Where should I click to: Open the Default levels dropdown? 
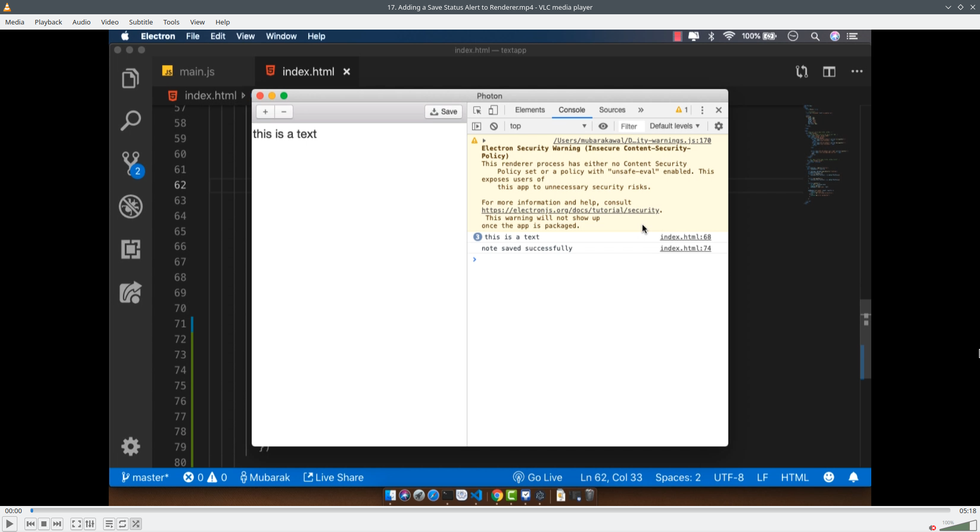click(x=674, y=126)
